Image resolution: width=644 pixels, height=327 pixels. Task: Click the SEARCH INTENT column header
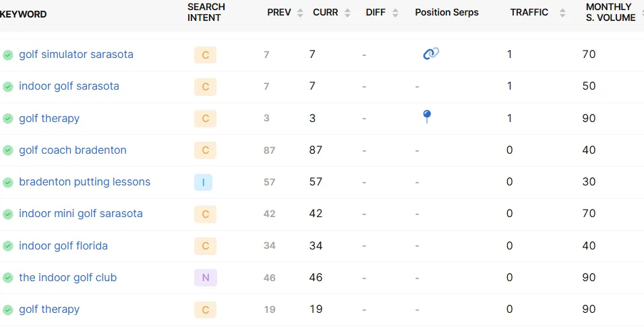206,12
